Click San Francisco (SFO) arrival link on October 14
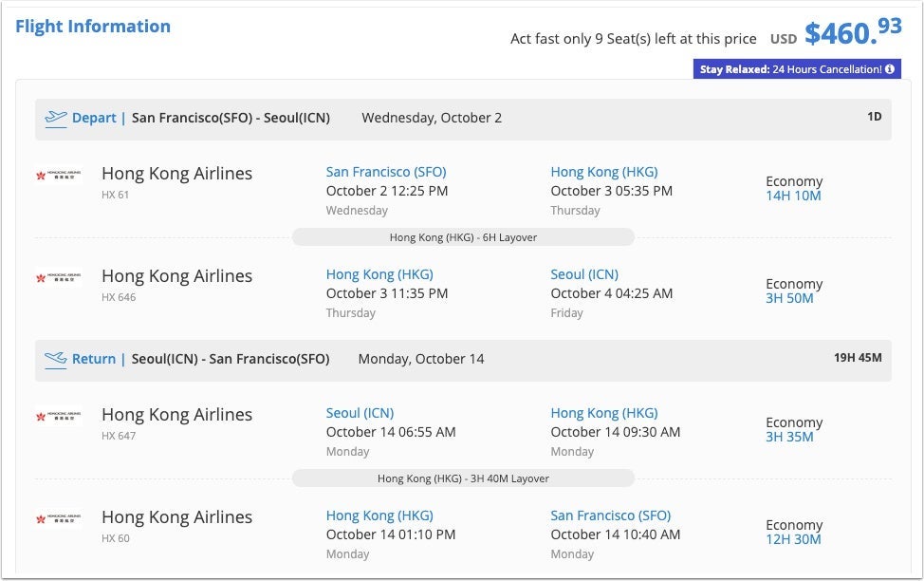Image resolution: width=924 pixels, height=581 pixels. [610, 515]
